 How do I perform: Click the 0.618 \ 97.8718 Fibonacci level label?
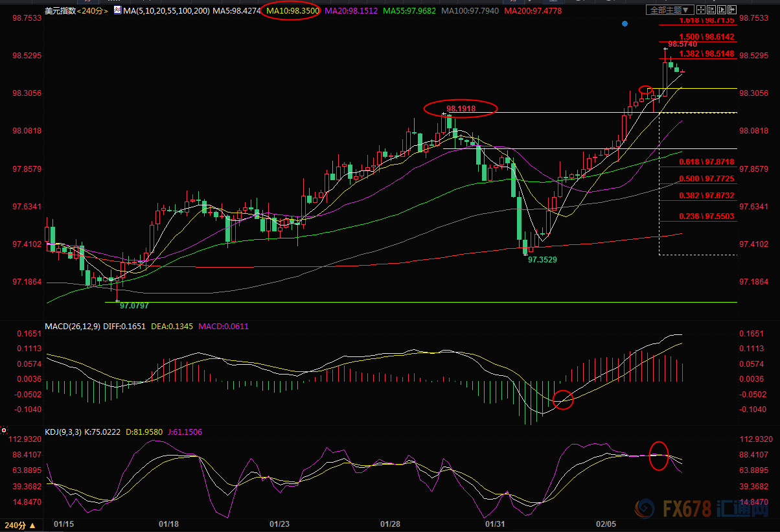click(x=706, y=161)
